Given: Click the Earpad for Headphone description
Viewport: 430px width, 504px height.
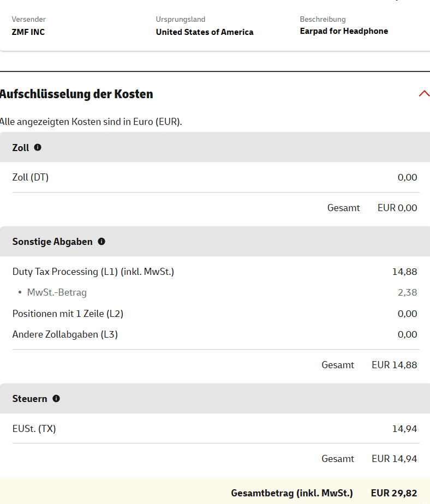Looking at the screenshot, I should click(344, 31).
